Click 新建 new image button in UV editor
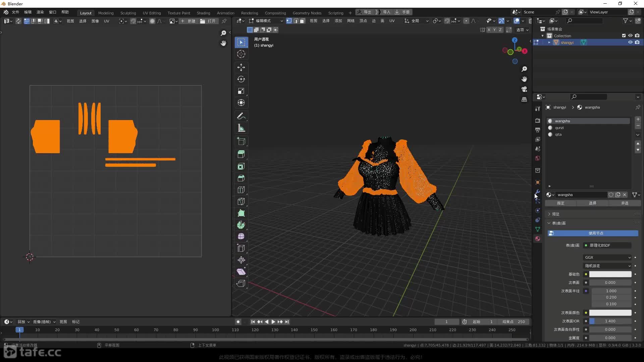 (x=188, y=21)
